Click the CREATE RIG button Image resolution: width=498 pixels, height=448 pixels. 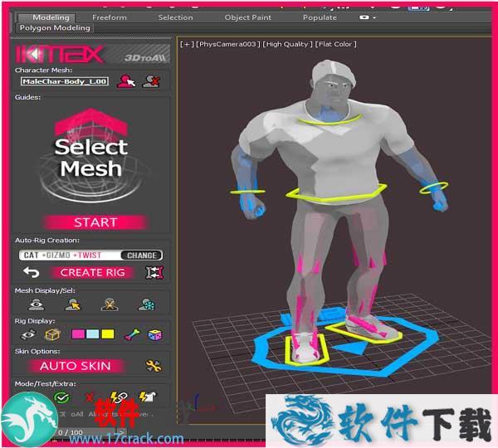click(x=92, y=272)
